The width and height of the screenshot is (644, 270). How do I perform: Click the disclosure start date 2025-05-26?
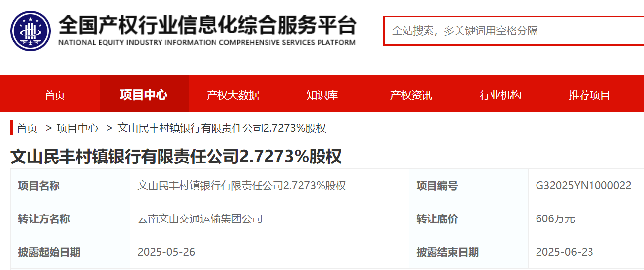(166, 252)
